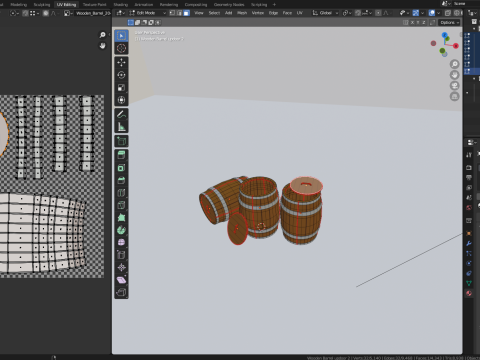Switch to the Sculpting workspace tab
480x360 pixels.
pos(42,4)
